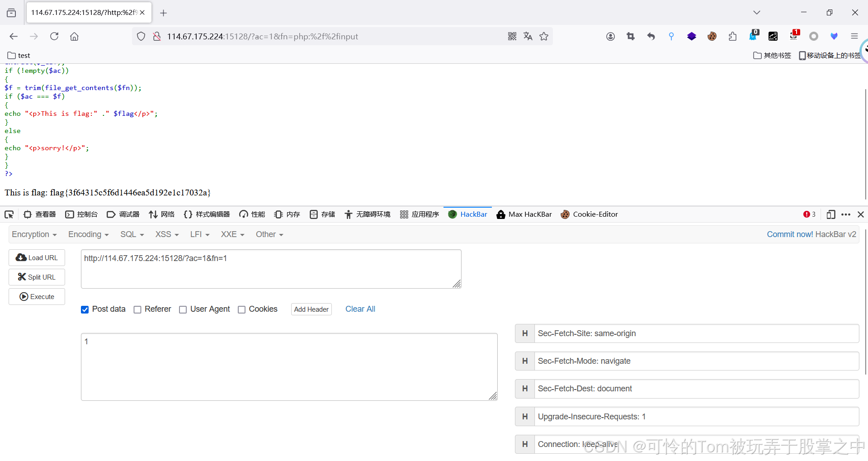
Task: Open the translate page icon in address bar
Action: [x=528, y=36]
